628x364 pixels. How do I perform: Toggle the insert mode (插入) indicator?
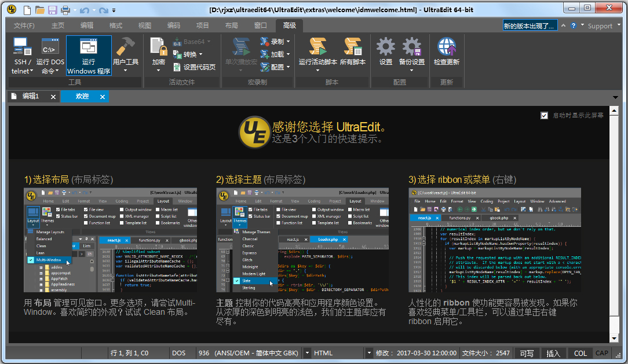pyautogui.click(x=553, y=353)
